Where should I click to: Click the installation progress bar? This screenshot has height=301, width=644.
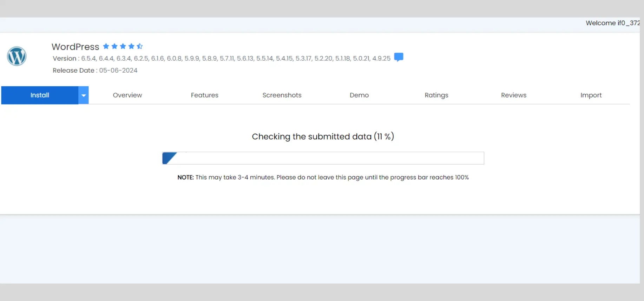tap(323, 158)
